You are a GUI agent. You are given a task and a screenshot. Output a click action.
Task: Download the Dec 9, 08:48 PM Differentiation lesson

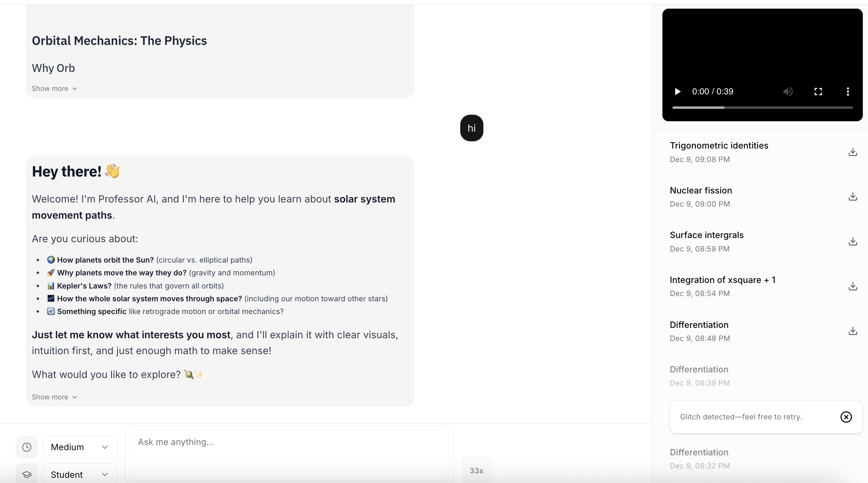[x=853, y=331]
